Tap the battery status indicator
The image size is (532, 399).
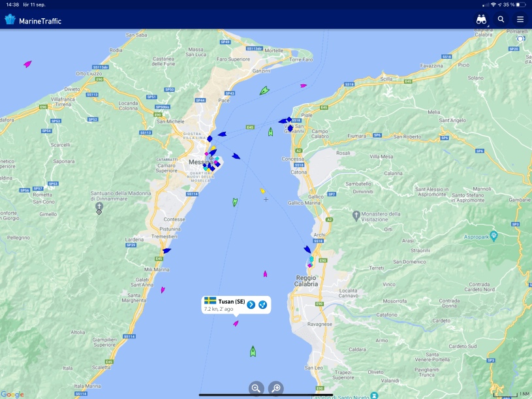point(521,5)
